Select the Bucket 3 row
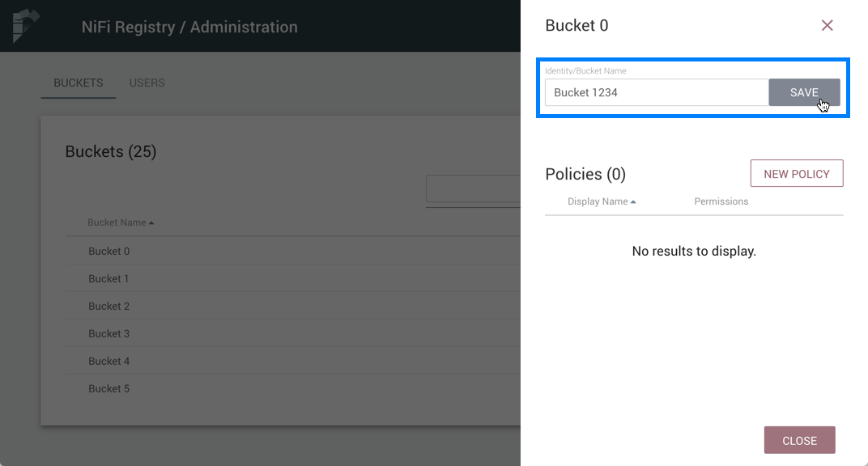Image resolution: width=868 pixels, height=466 pixels. tap(293, 334)
